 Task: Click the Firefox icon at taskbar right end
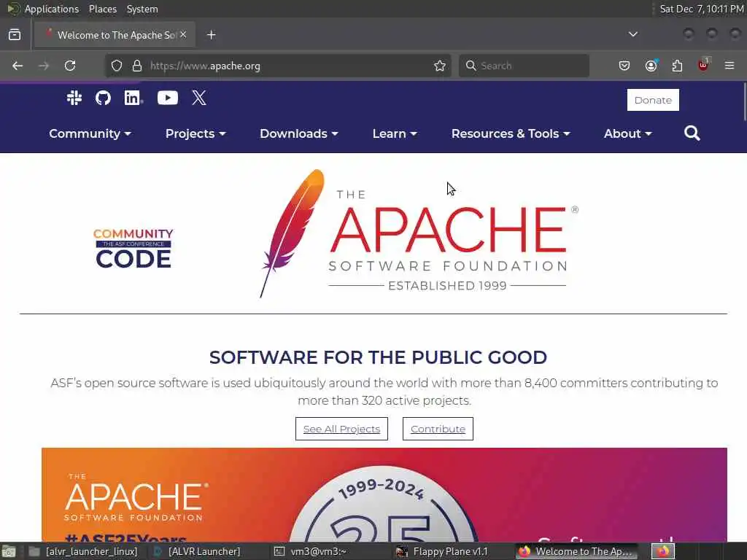coord(662,551)
